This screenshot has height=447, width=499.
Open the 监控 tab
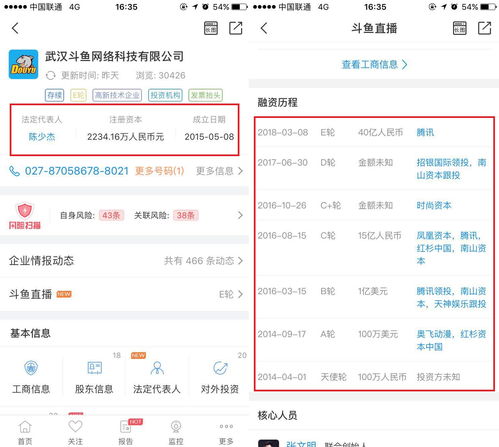pos(176,433)
